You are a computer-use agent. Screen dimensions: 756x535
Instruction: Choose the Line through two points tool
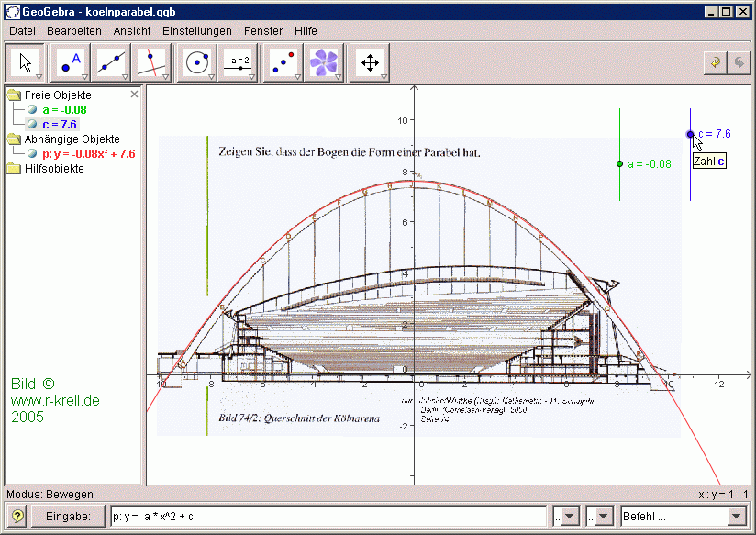click(111, 62)
